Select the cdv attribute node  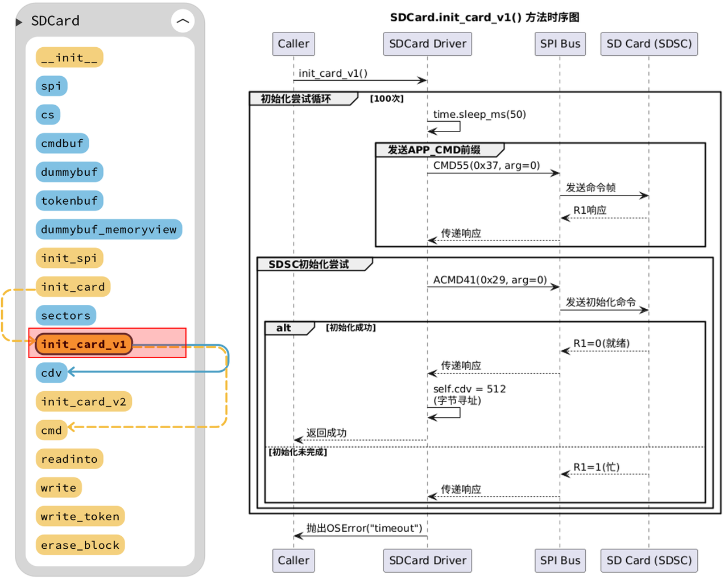(52, 373)
